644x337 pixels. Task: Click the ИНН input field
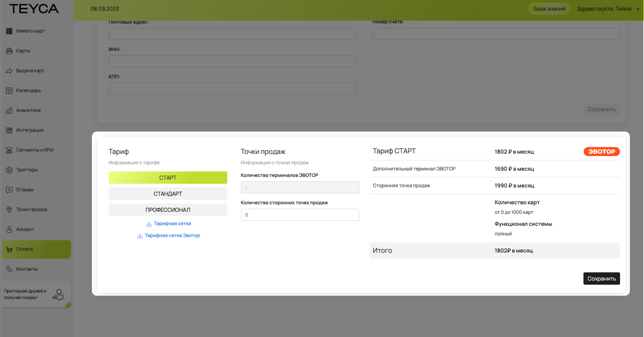click(232, 61)
